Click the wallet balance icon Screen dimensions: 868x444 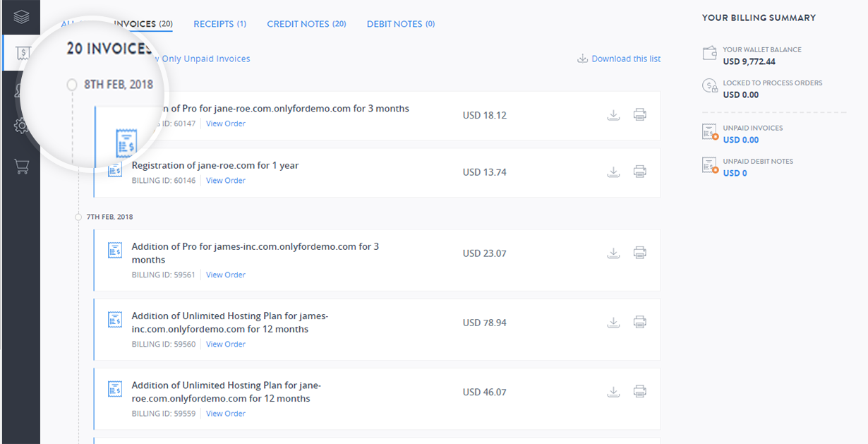coord(710,54)
